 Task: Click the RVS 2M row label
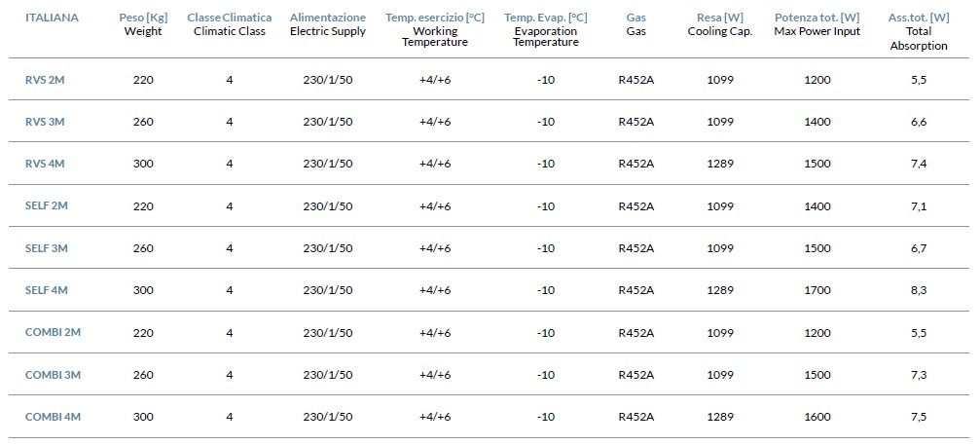(x=45, y=80)
